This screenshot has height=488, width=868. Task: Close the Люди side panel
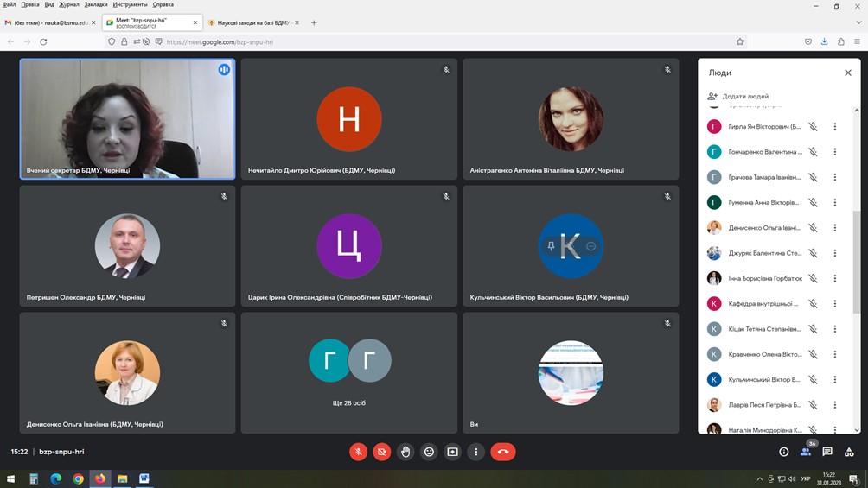848,73
